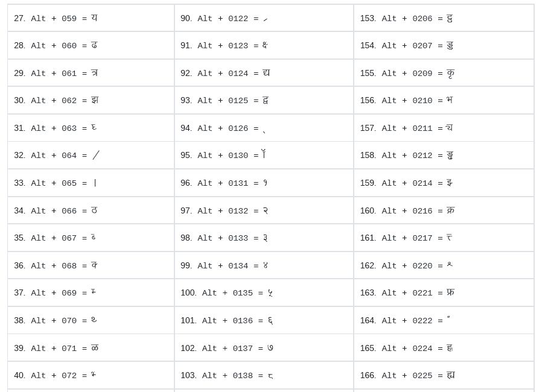Select the Alt + 0206 entry
The width and height of the screenshot is (545, 392).
coord(444,18)
